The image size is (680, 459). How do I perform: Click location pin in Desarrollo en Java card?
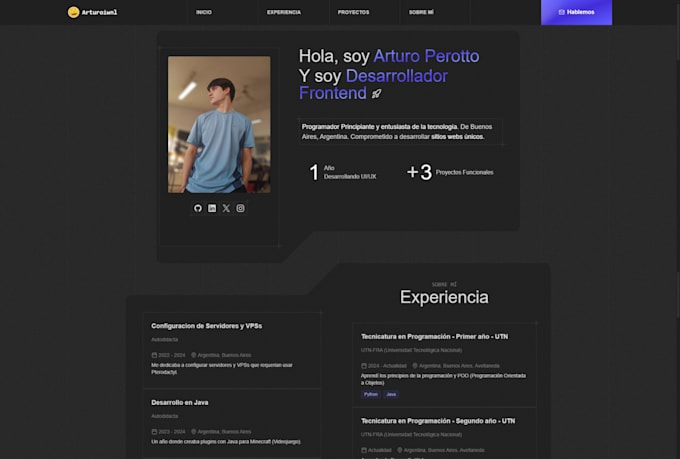click(193, 432)
